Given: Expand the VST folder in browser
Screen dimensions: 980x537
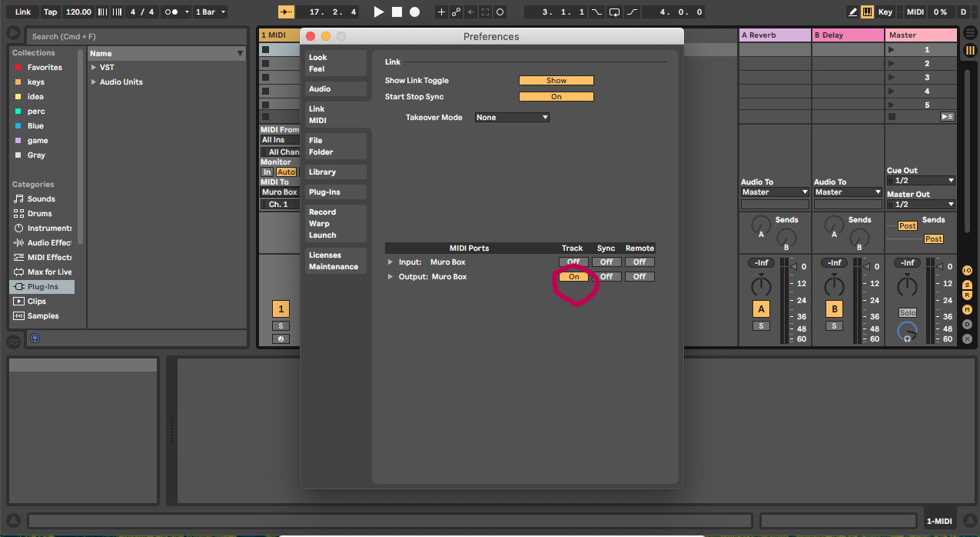Looking at the screenshot, I should coord(95,68).
